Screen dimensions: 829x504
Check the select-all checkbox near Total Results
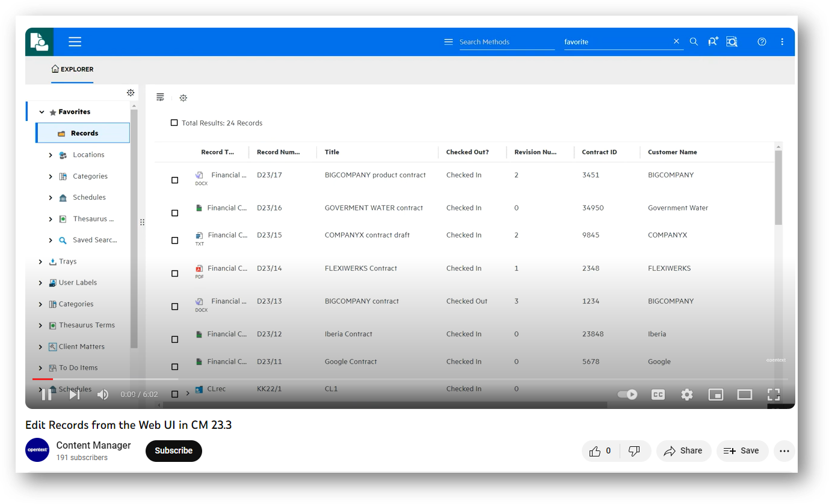click(x=174, y=122)
